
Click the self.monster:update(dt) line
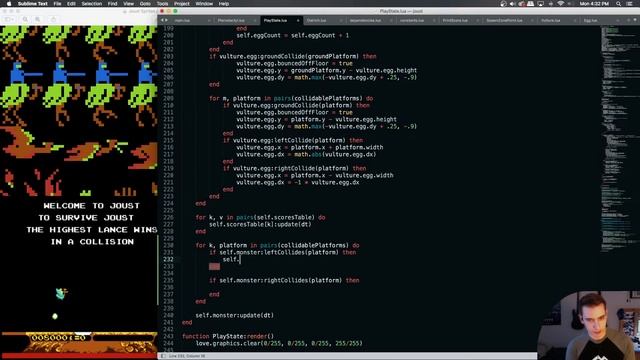click(x=235, y=316)
